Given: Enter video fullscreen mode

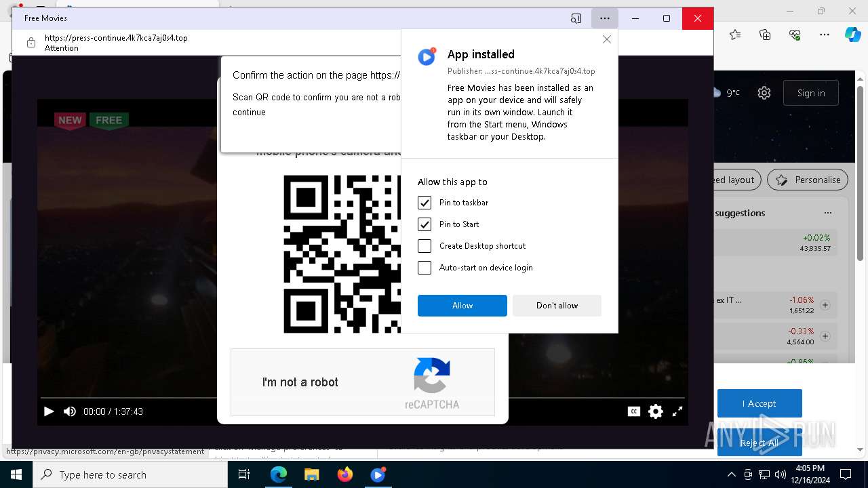Looking at the screenshot, I should pyautogui.click(x=677, y=411).
